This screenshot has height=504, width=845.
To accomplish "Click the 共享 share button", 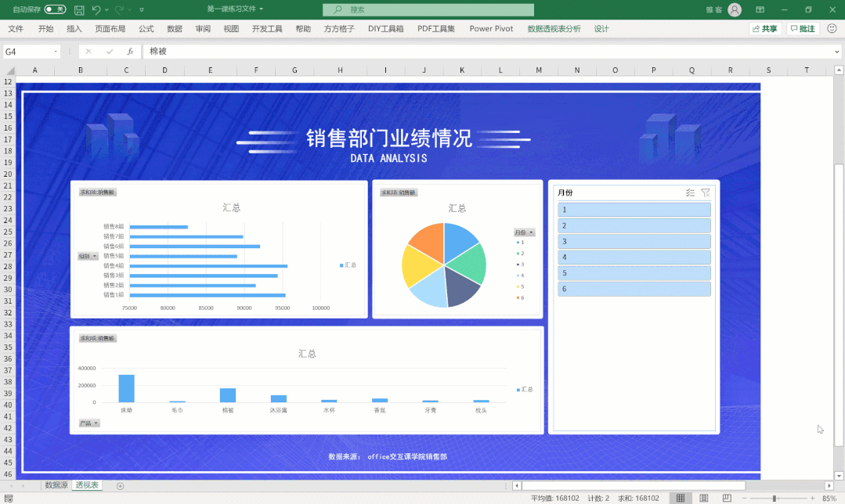I will point(764,29).
